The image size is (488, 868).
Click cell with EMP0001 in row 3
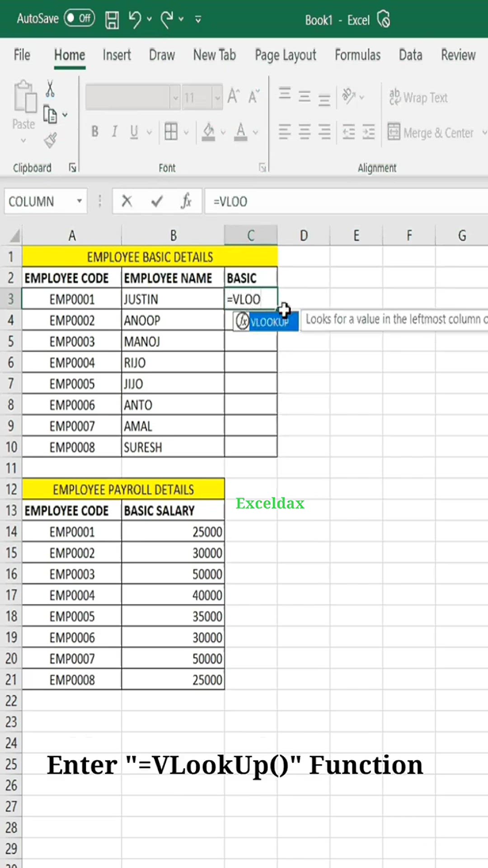pyautogui.click(x=72, y=299)
